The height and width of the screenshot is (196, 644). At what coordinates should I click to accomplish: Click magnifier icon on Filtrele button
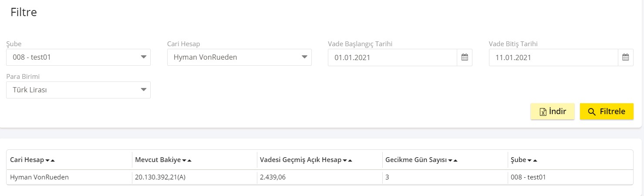[x=592, y=112]
